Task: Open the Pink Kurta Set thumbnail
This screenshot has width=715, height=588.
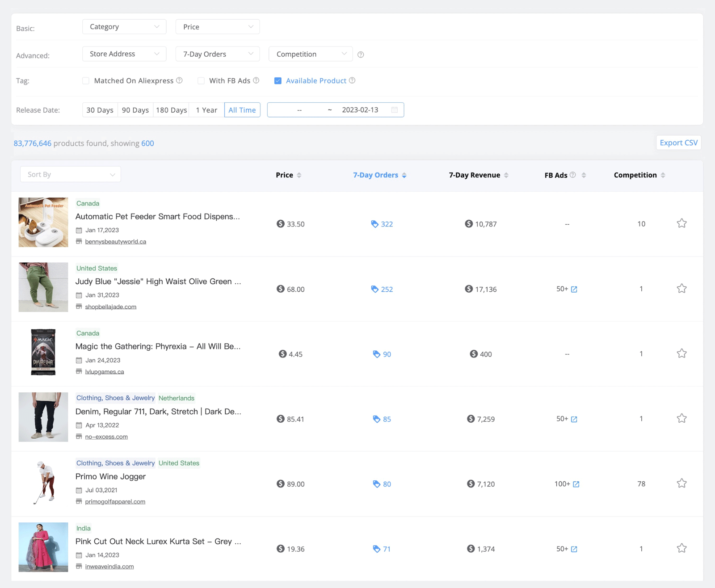Action: (43, 547)
